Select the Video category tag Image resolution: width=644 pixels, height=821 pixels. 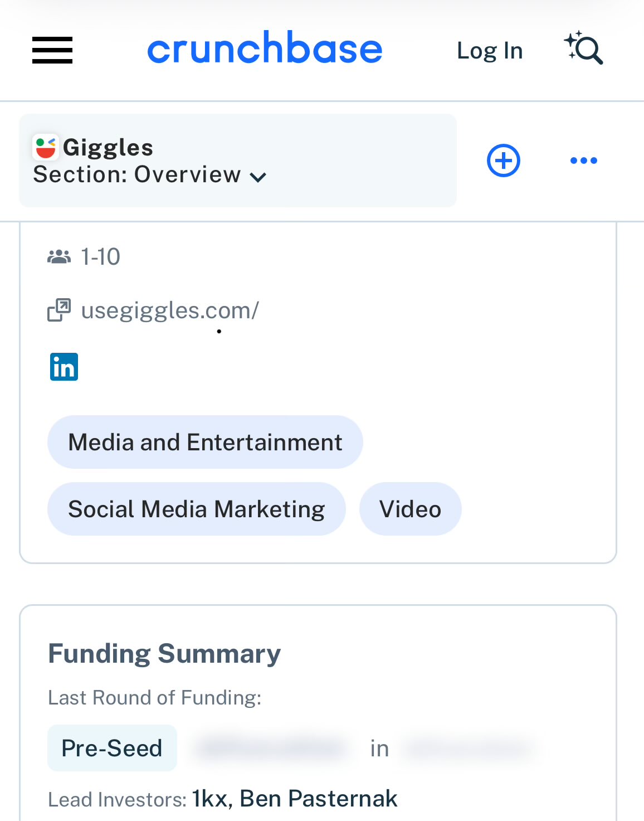[x=410, y=509]
